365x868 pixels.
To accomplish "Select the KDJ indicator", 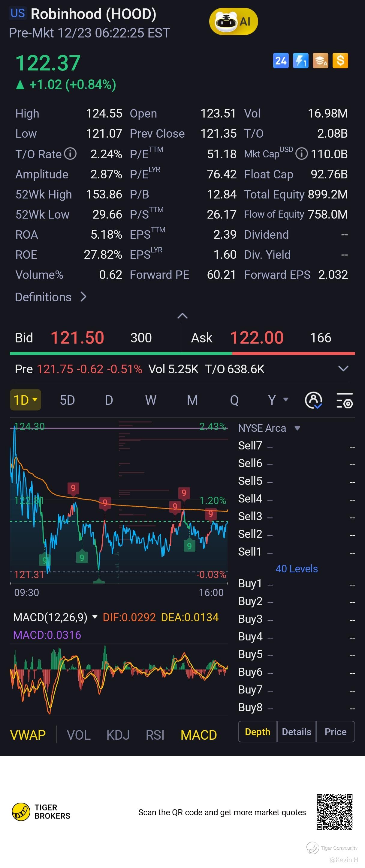I will [118, 735].
